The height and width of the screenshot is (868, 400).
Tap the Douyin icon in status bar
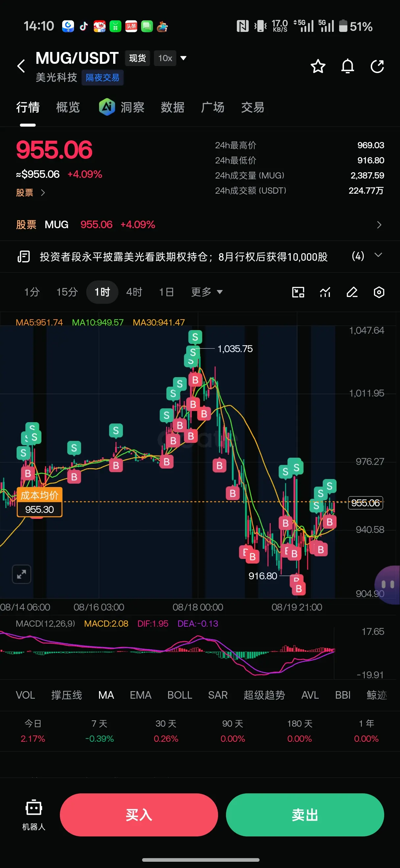(x=84, y=26)
